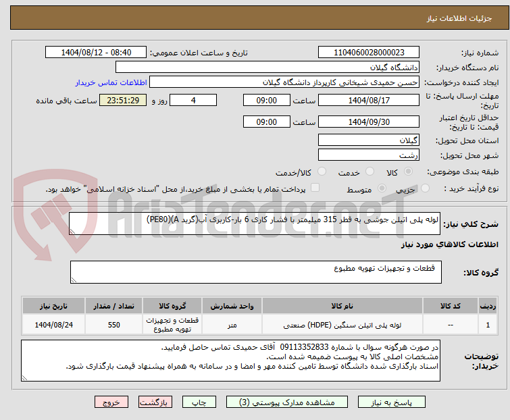Click the remaining time field 23:51:29
The image size is (510, 420).
123,100
